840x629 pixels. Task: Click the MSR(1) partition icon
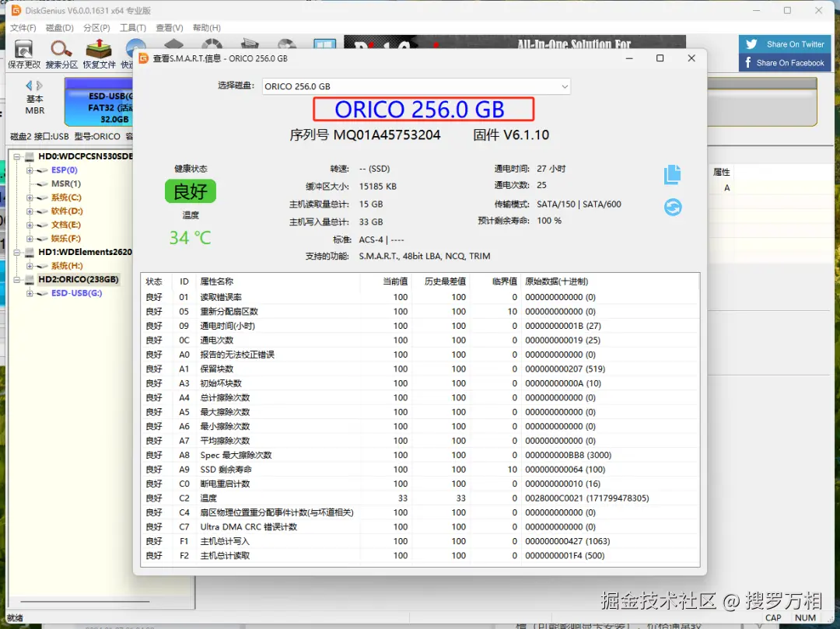(x=43, y=184)
